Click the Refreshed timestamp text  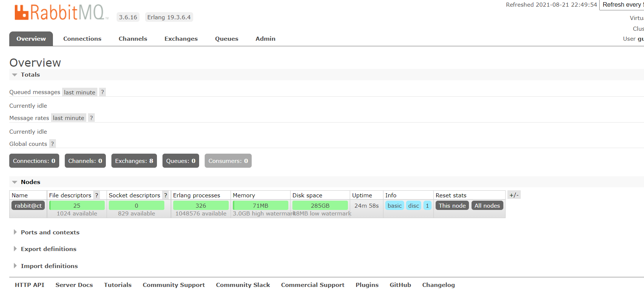[x=551, y=5]
